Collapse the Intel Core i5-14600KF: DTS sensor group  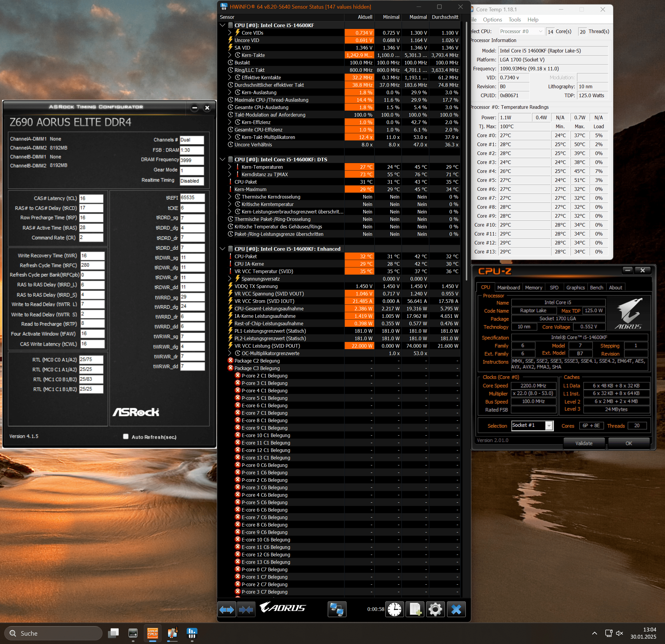pyautogui.click(x=222, y=159)
